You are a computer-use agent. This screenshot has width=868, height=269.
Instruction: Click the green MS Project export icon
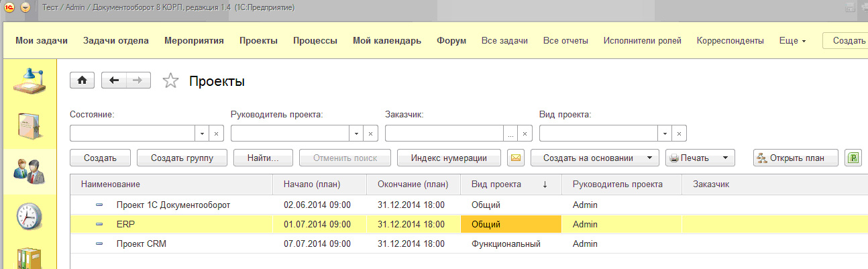click(853, 158)
